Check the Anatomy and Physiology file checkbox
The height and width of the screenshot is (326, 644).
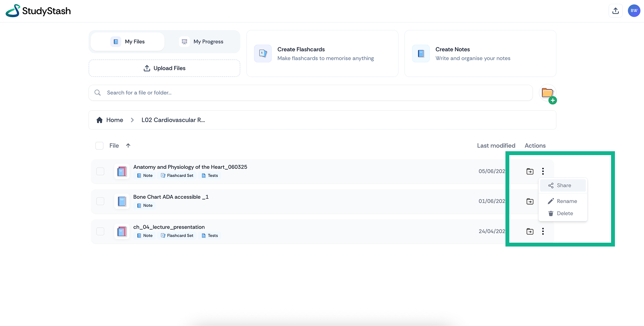pos(100,171)
